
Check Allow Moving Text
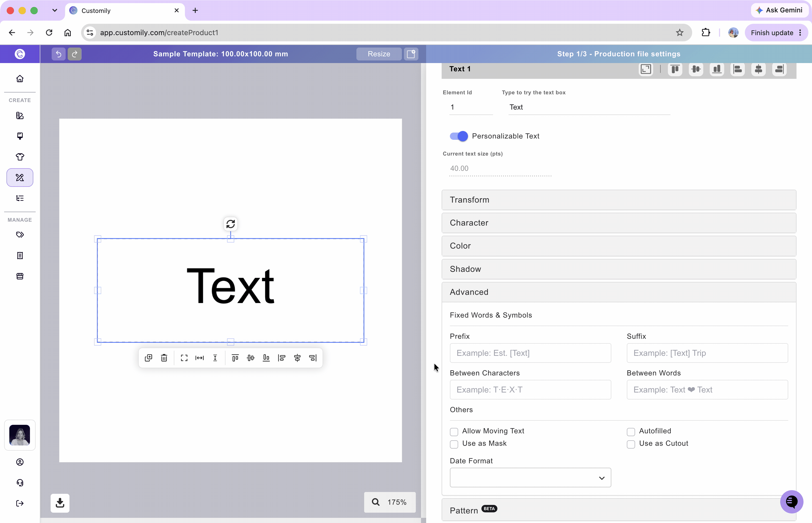(454, 432)
